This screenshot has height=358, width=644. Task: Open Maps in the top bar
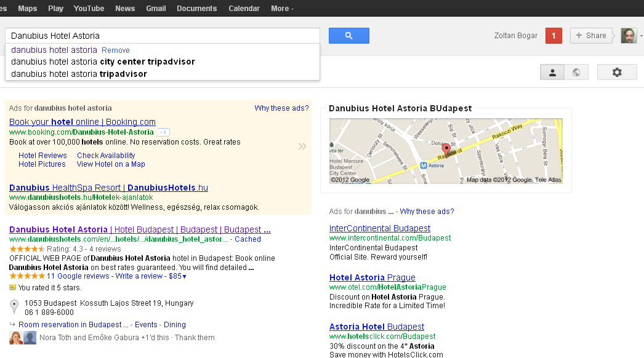tap(28, 8)
